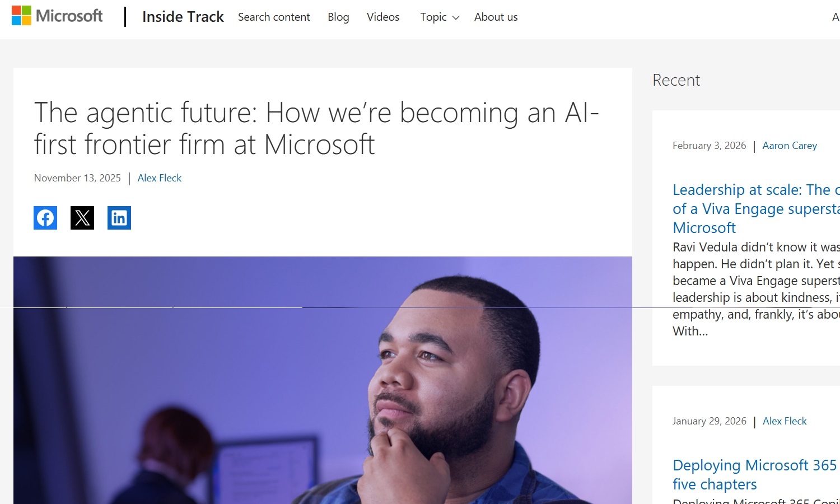Open Search content in navigation
Screen dimensions: 840x504
click(x=274, y=17)
